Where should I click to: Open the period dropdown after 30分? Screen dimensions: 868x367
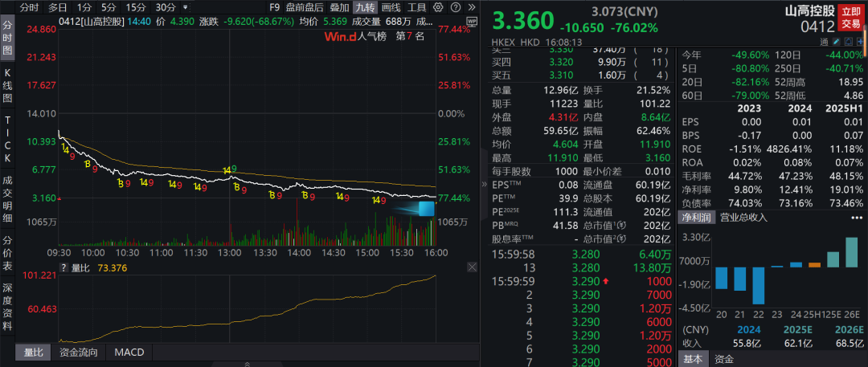(x=185, y=8)
